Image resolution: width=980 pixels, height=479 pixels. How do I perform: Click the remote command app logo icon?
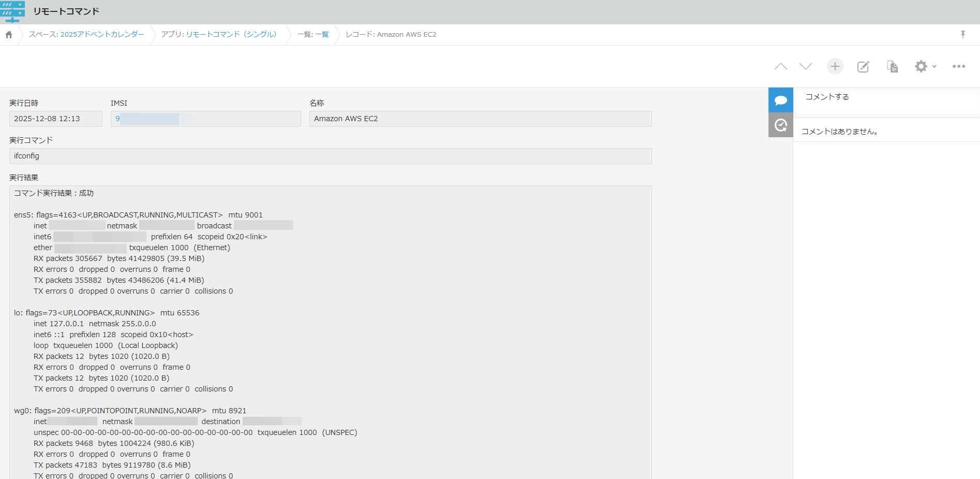point(12,11)
